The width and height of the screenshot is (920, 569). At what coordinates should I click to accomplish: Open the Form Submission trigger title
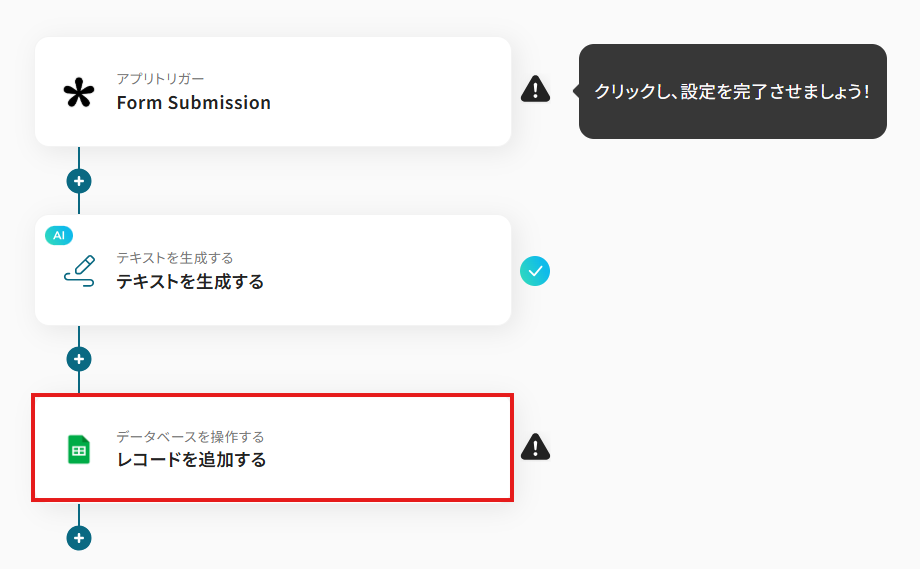click(x=193, y=103)
